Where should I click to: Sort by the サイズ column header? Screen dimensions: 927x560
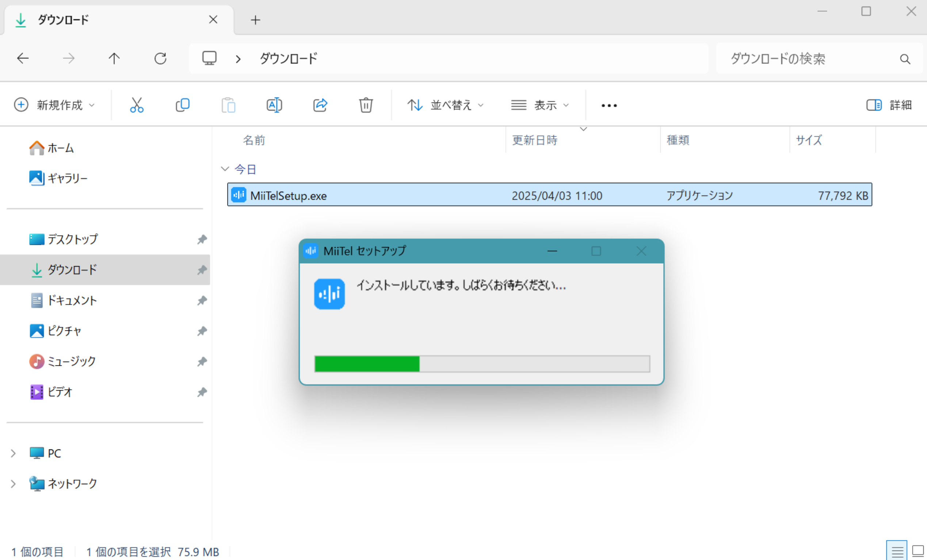click(809, 140)
